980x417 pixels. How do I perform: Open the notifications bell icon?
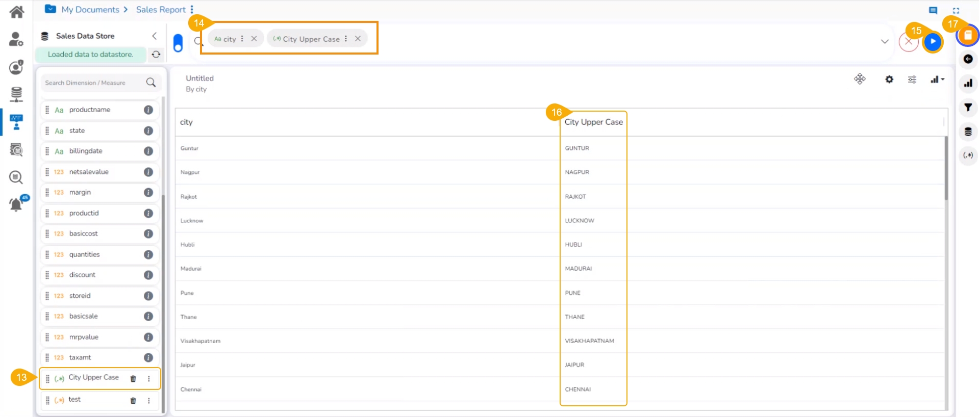click(16, 204)
